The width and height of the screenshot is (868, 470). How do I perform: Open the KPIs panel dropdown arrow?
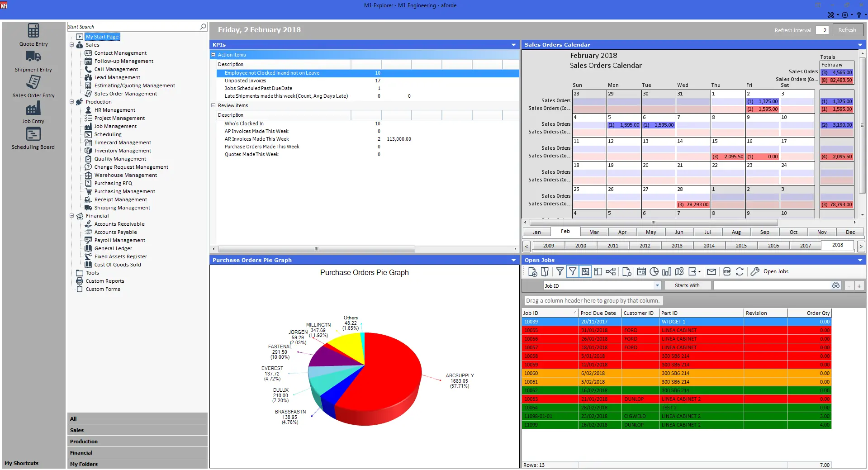coord(513,45)
